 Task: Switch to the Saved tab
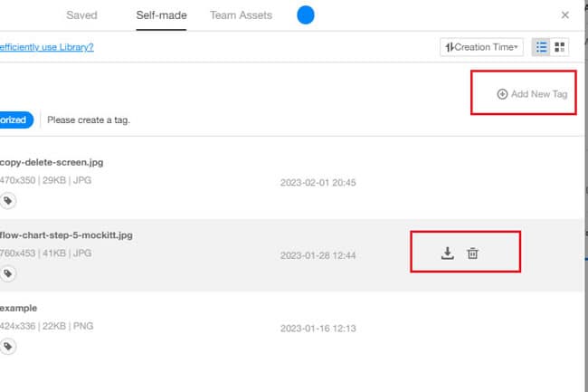(x=81, y=15)
